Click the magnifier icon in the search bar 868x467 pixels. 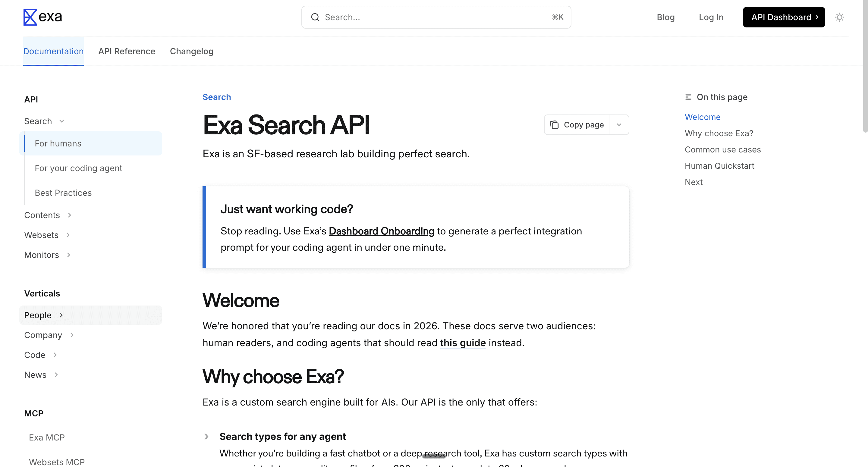click(x=315, y=17)
